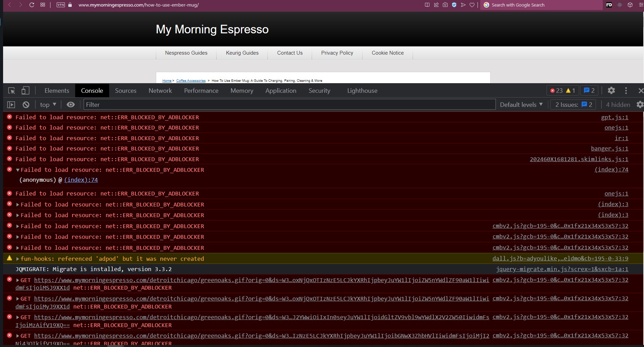Click the 23 errors 1 warning counter
This screenshot has height=347, width=644.
563,91
